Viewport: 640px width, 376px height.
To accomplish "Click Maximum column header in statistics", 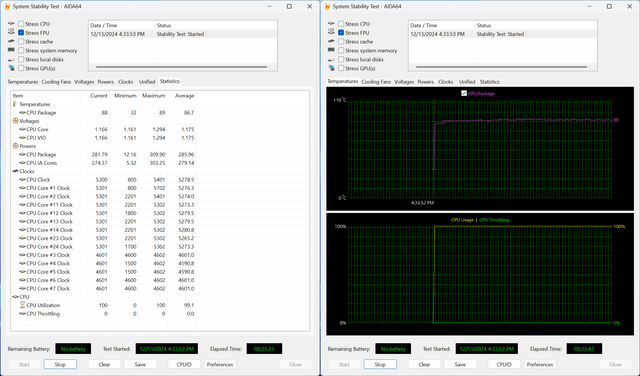I will 152,96.
